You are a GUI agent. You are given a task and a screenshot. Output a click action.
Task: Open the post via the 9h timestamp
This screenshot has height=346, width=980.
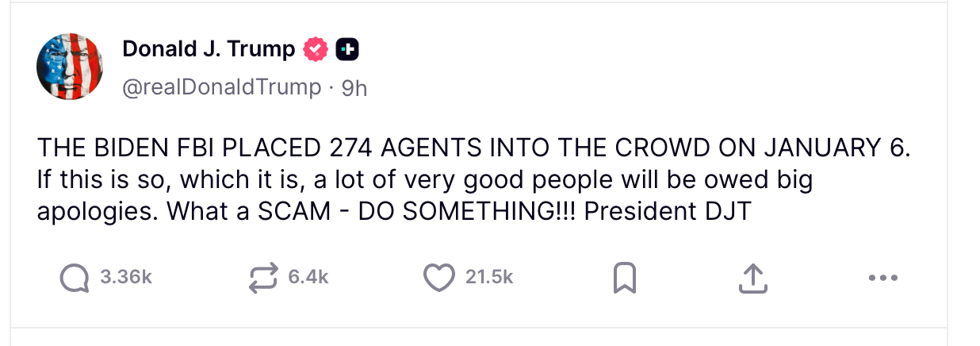point(354,88)
